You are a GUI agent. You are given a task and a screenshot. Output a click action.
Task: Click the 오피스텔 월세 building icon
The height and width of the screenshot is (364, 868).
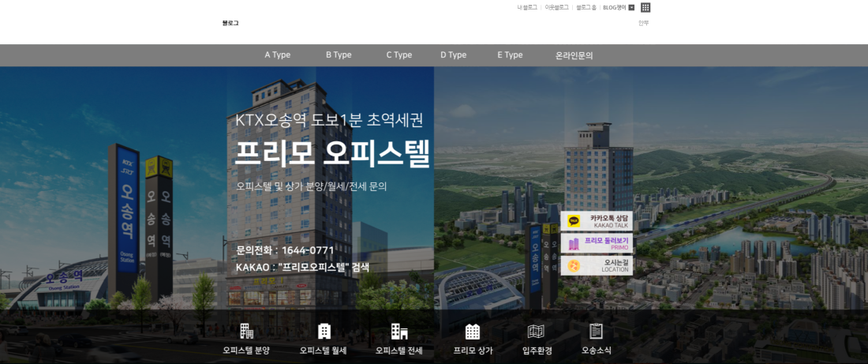point(324,332)
